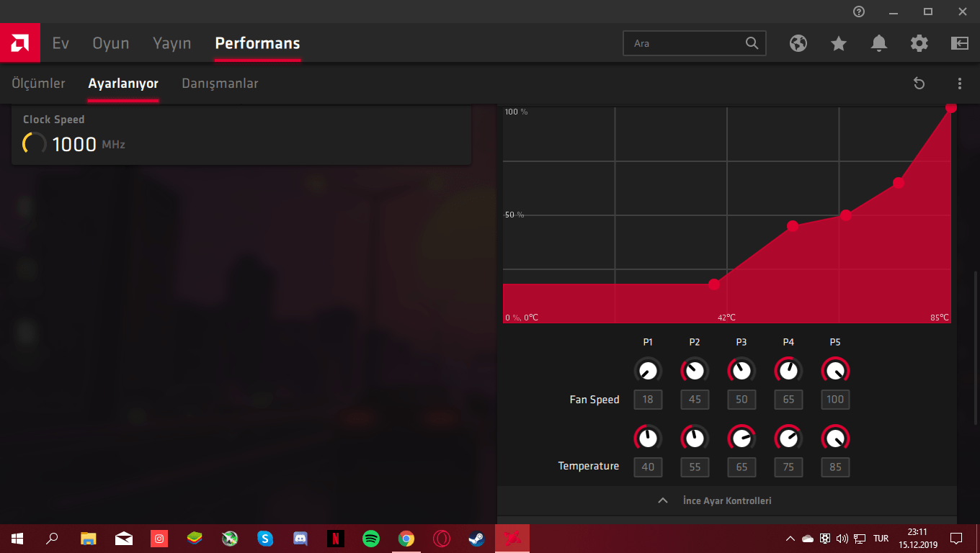Image resolution: width=980 pixels, height=553 pixels.
Task: Open Spotify from the taskbar
Action: [371, 538]
